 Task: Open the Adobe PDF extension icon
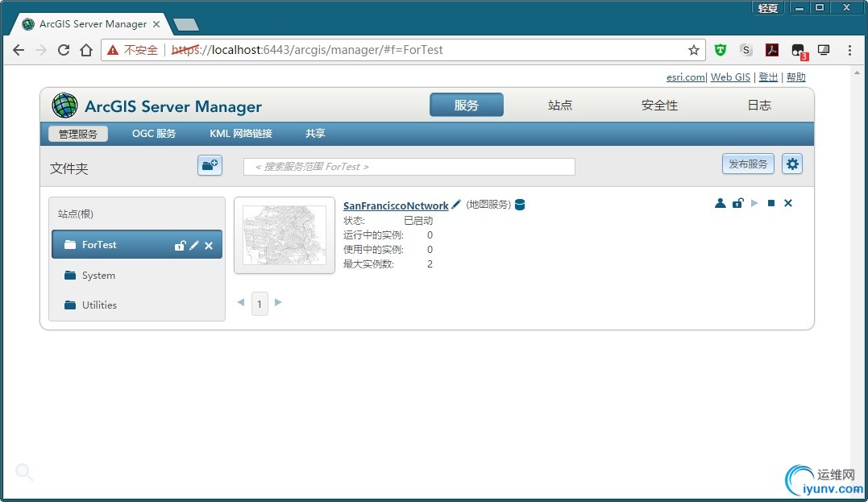(771, 50)
